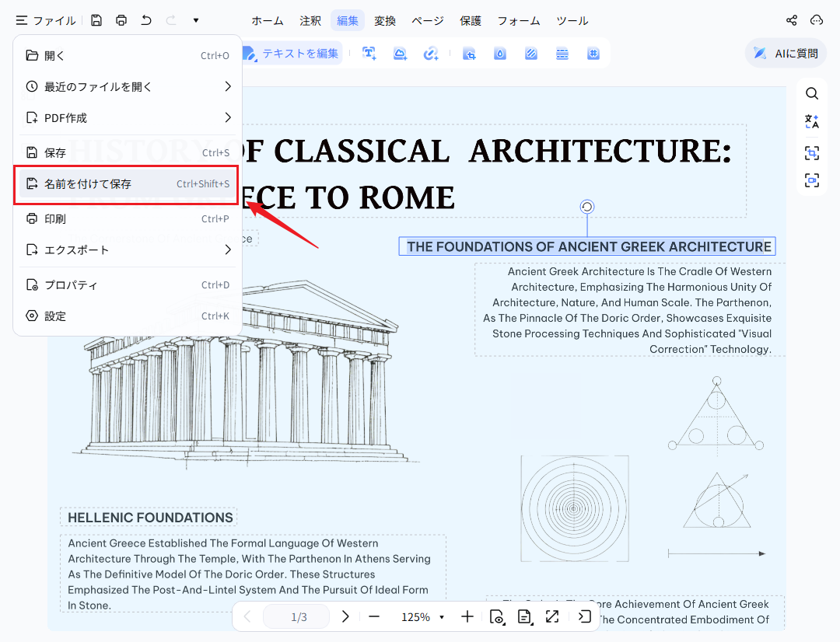The width and height of the screenshot is (840, 642).
Task: Click the HELLENIC FOUNDATIONS heading
Action: click(150, 518)
